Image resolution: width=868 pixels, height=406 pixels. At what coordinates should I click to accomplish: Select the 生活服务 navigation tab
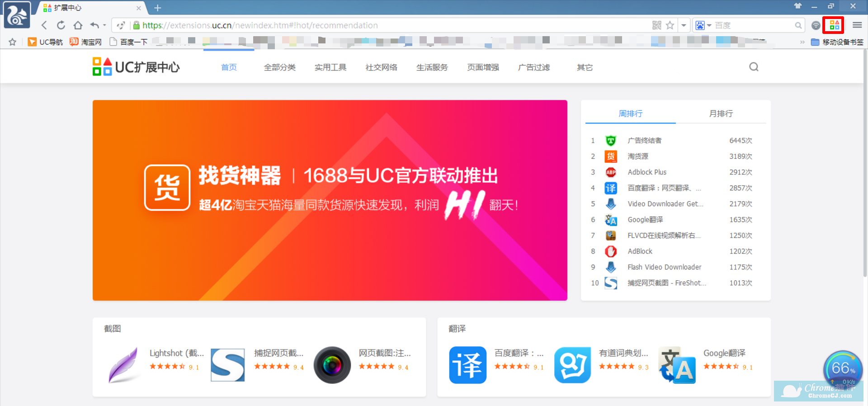coord(432,67)
